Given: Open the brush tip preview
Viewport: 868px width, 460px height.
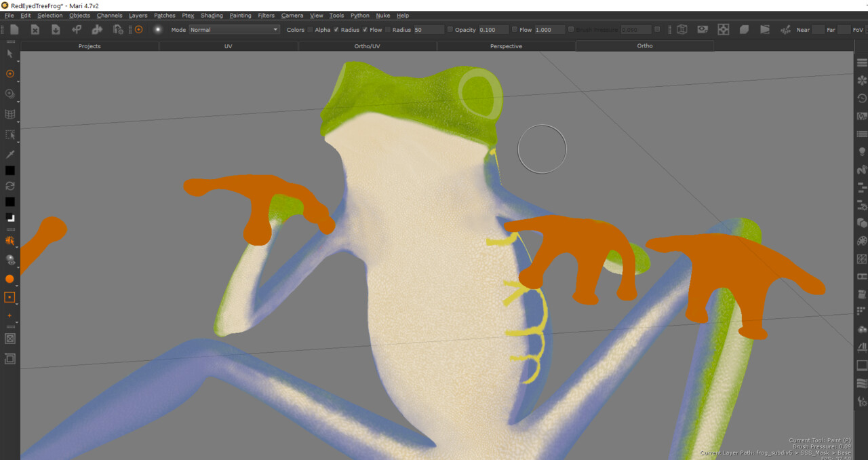Looking at the screenshot, I should point(158,30).
